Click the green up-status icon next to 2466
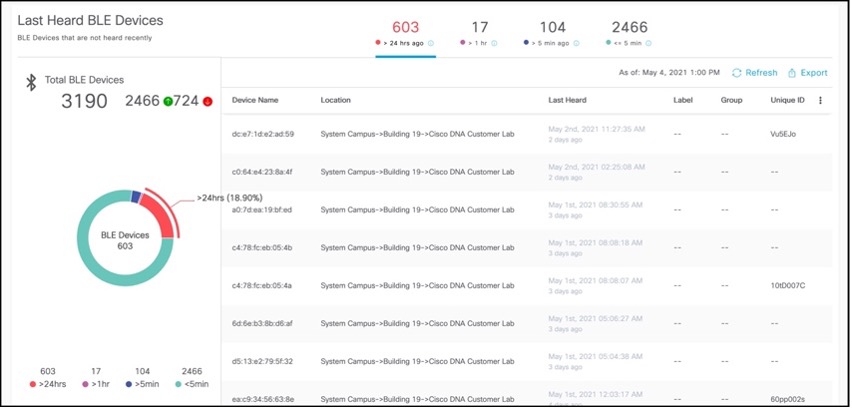 [x=170, y=101]
